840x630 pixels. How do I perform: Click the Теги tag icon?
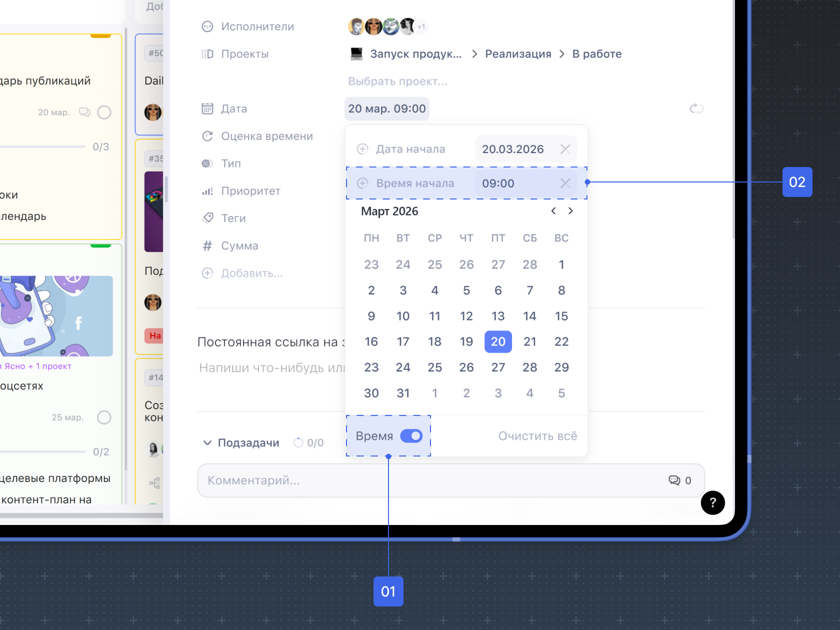(207, 218)
